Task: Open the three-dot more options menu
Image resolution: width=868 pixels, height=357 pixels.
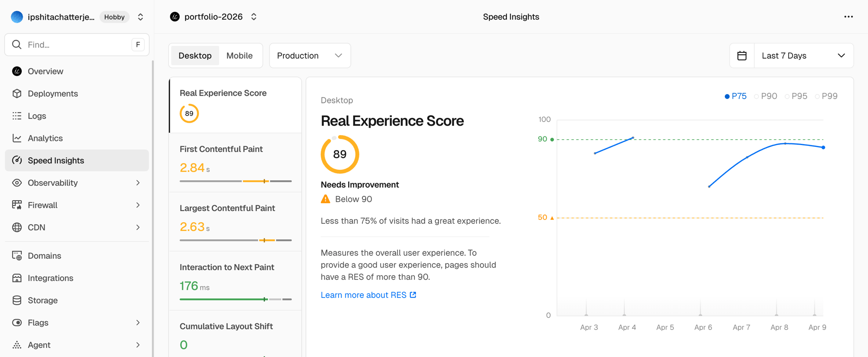Action: tap(848, 17)
